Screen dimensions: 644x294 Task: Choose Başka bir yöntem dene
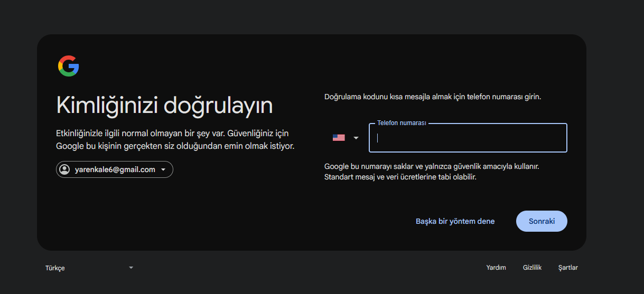click(x=455, y=221)
